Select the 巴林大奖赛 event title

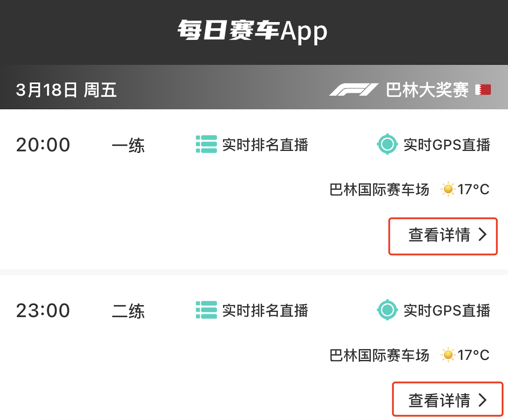point(427,90)
